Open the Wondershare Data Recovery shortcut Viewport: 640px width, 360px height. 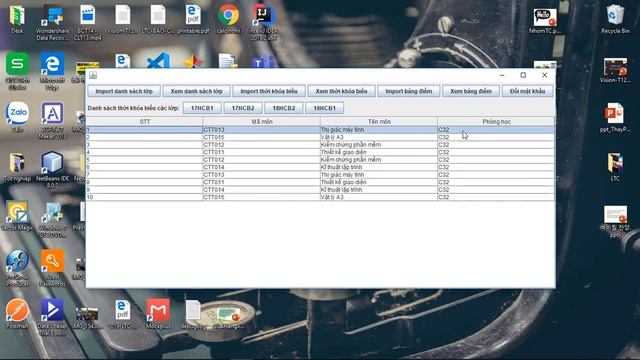coord(53,22)
